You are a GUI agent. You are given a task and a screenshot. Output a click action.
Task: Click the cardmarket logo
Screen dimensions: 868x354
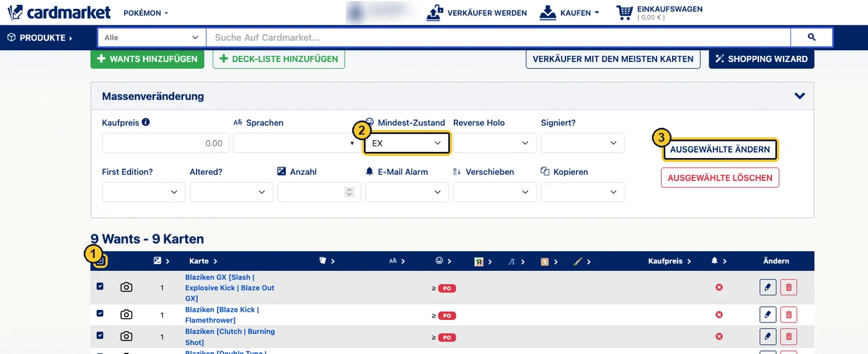[x=60, y=12]
